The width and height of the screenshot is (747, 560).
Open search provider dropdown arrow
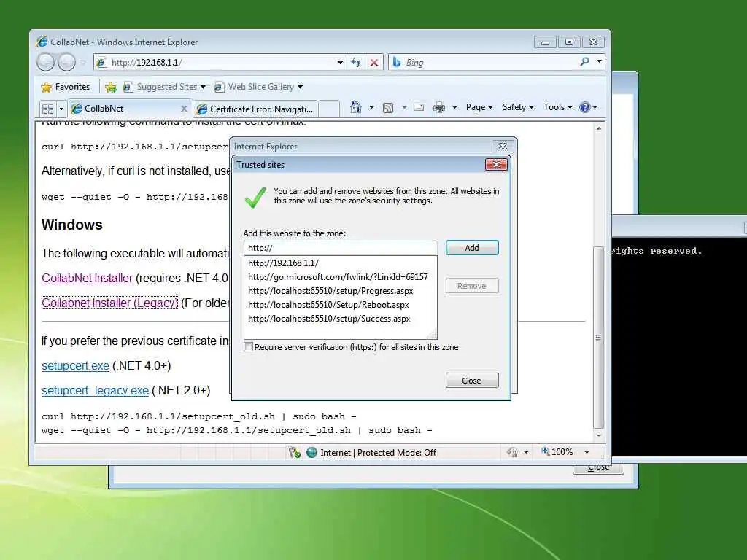click(599, 61)
